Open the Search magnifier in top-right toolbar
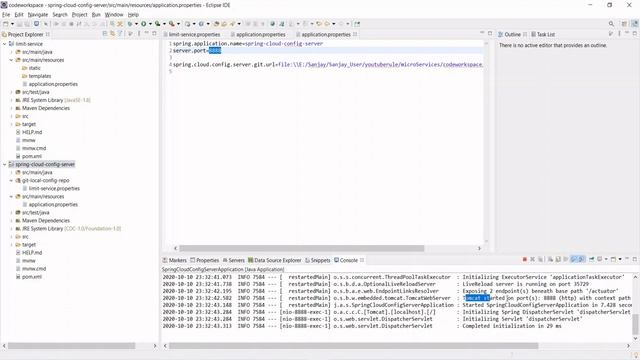This screenshot has width=640, height=360. point(611,24)
